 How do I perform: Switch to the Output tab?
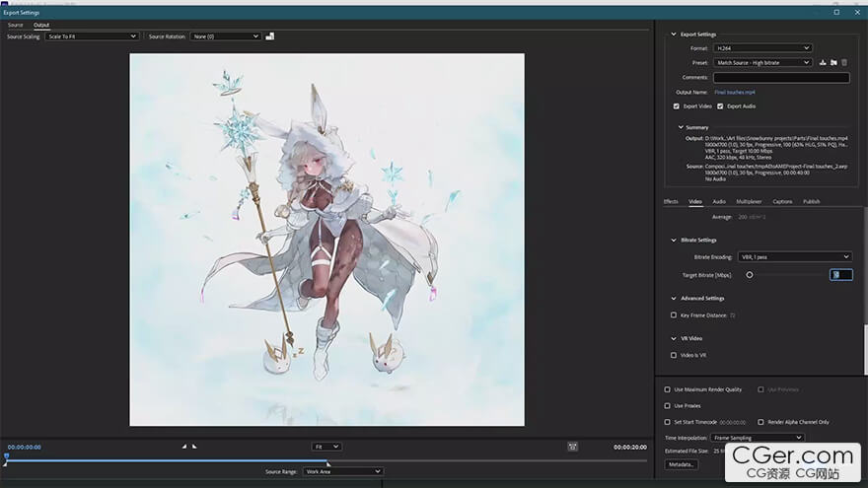click(x=41, y=25)
